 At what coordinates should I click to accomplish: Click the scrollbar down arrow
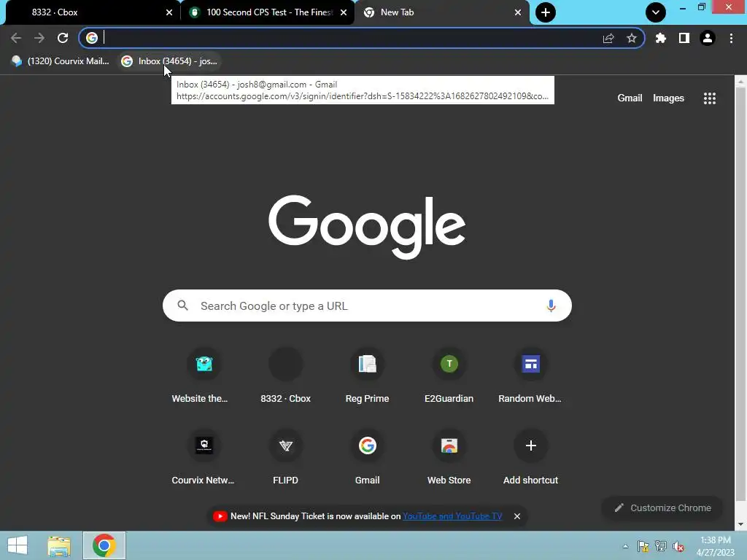(x=740, y=524)
